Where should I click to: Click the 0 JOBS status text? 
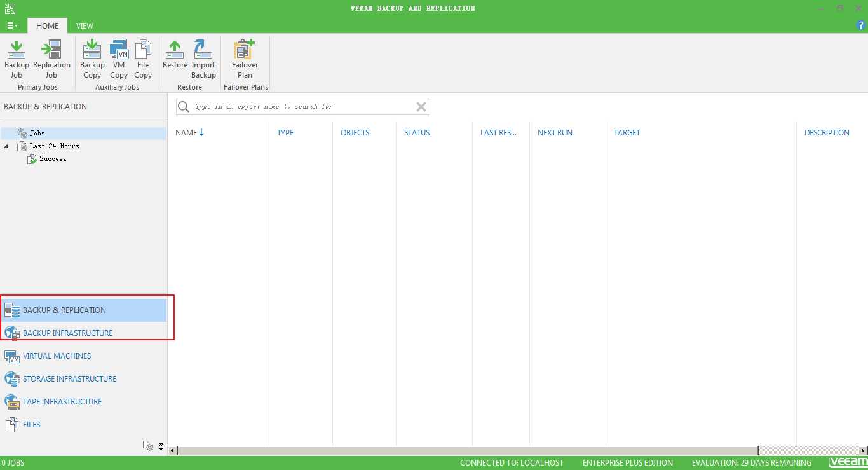(13, 463)
